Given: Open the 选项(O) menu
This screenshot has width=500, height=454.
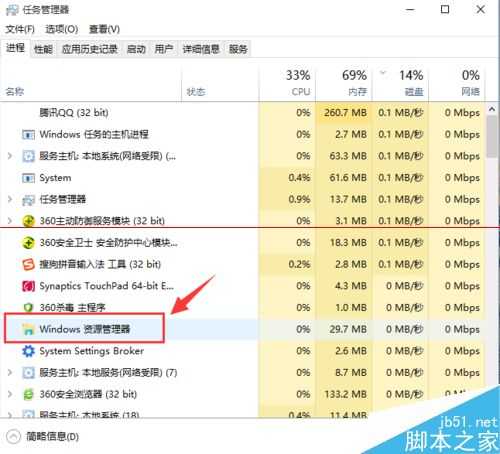Looking at the screenshot, I should (x=61, y=29).
